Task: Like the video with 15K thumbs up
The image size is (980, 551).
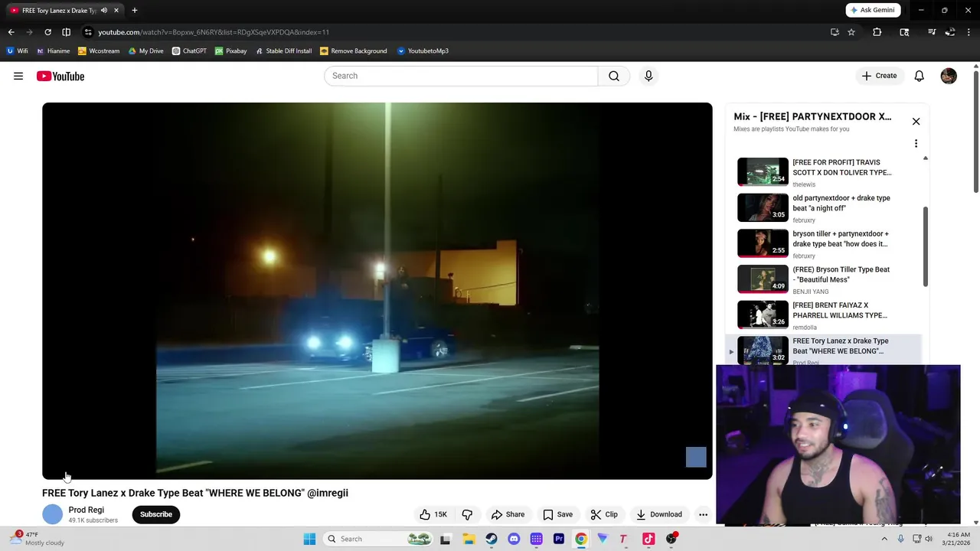Action: click(x=434, y=514)
